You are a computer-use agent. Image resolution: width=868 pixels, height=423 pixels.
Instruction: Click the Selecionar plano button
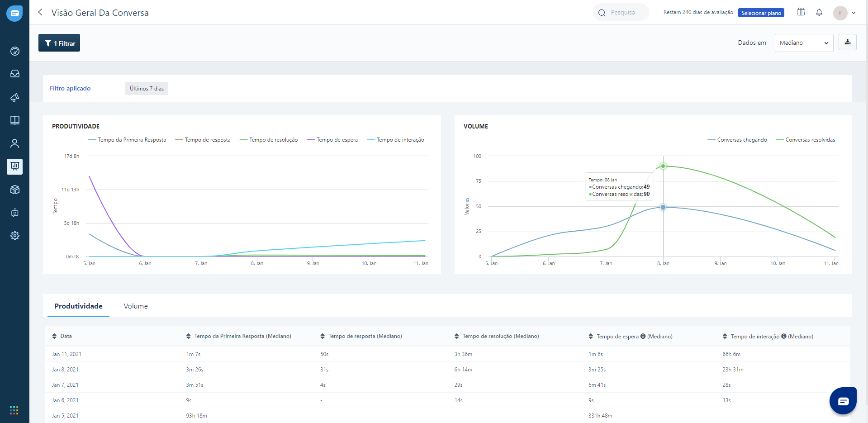(x=761, y=13)
